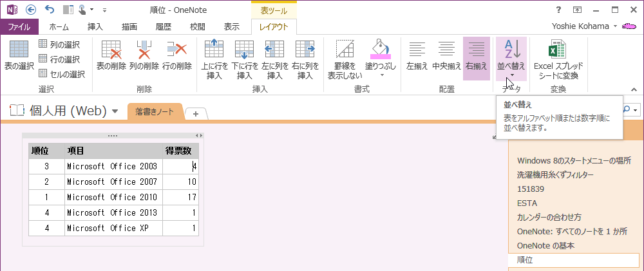This screenshot has width=644, height=271.
Task: Align cell text left with 左揃え
Action: click(417, 56)
